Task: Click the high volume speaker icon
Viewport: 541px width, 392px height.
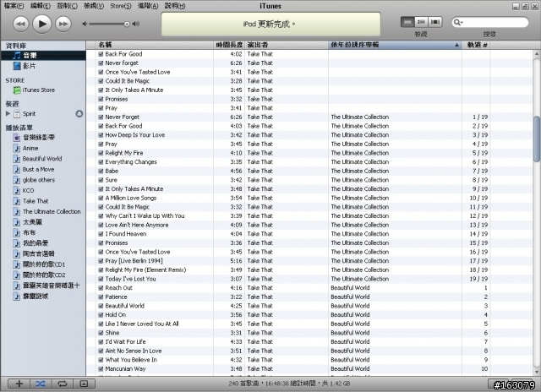Action: coord(136,24)
